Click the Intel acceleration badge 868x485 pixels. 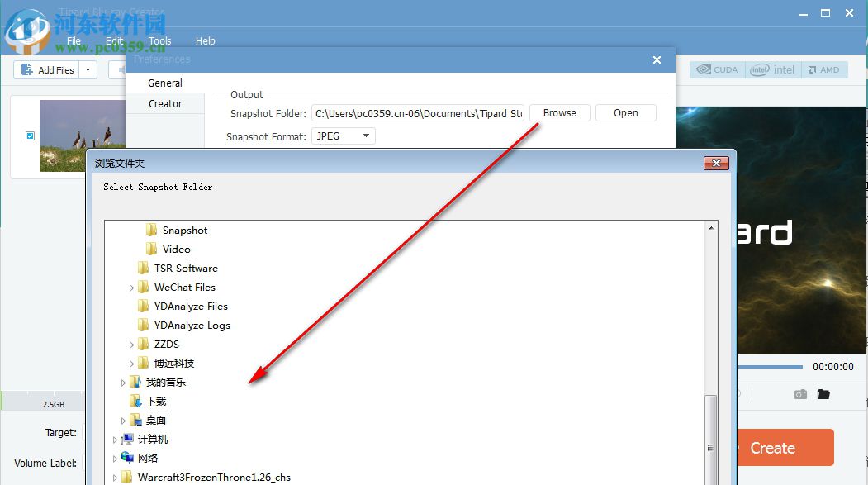[773, 69]
